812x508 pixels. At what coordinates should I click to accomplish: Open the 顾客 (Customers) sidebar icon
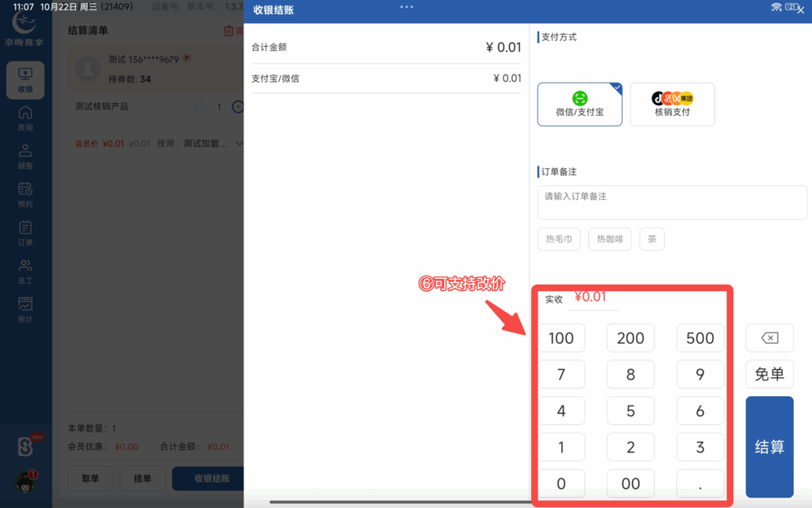[x=25, y=156]
